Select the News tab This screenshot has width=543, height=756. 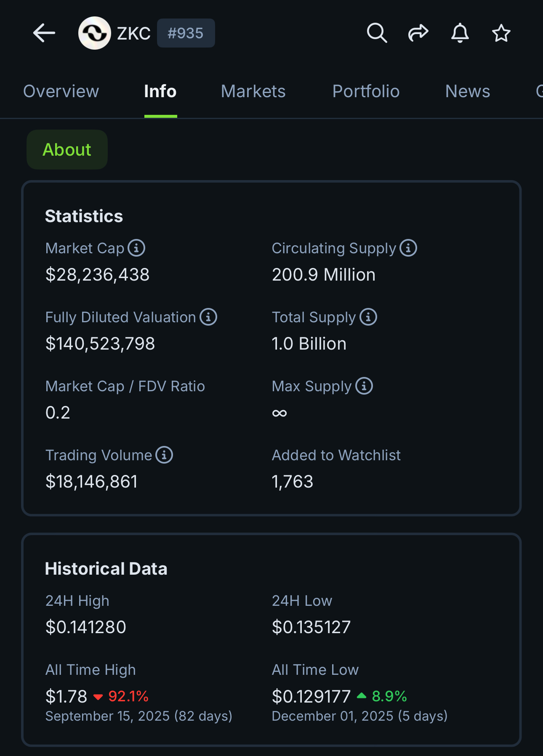468,91
